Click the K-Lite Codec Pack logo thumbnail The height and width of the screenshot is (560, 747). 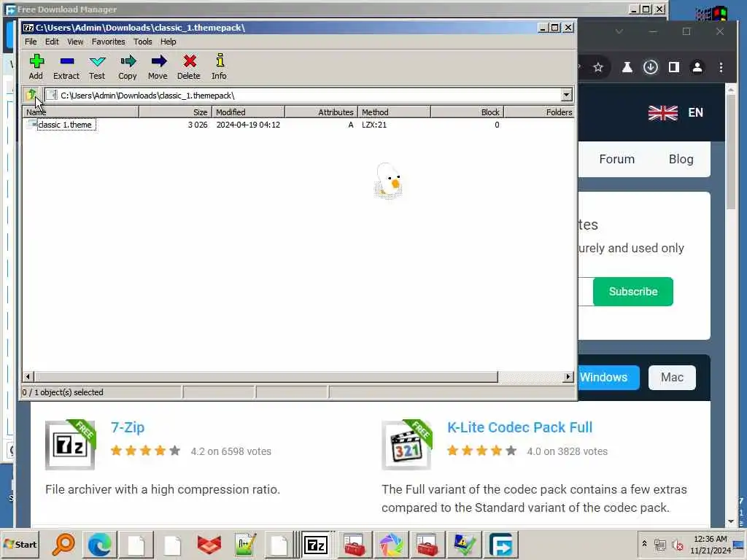406,446
